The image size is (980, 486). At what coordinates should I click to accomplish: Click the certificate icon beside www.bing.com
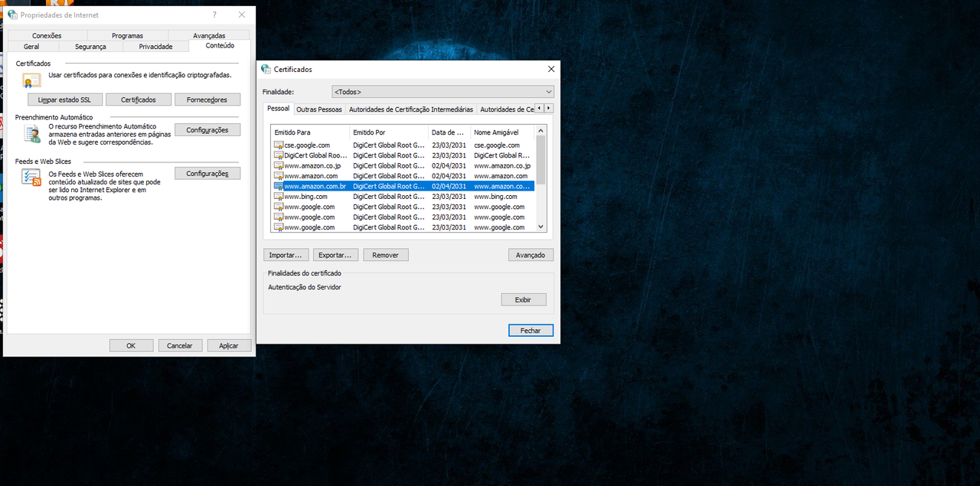coord(279,197)
